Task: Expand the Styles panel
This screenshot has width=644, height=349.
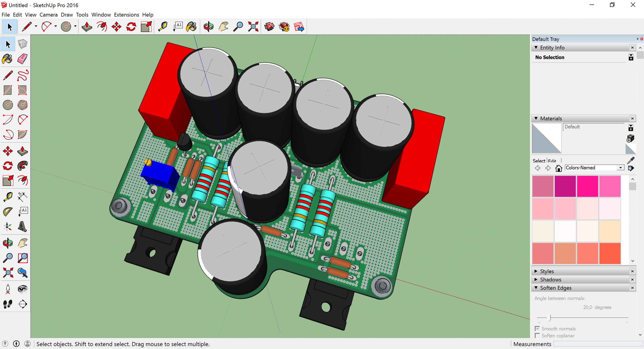Action: 536,271
